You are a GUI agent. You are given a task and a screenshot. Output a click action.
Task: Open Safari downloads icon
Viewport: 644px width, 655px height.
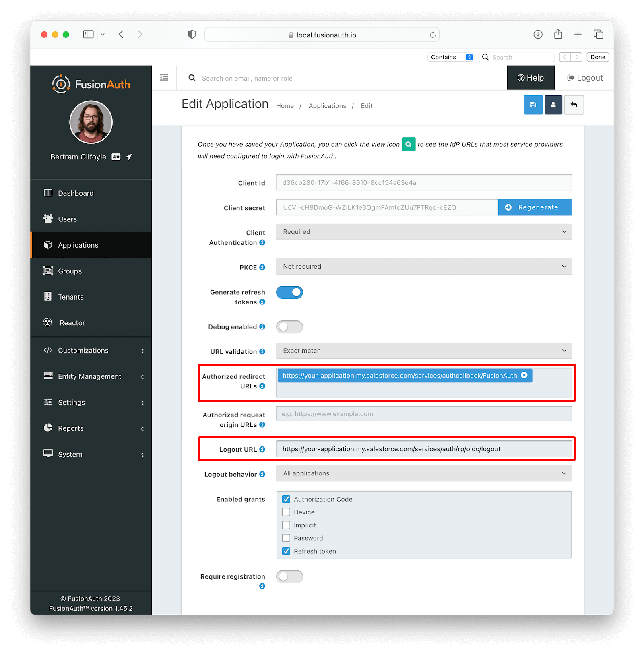(538, 35)
